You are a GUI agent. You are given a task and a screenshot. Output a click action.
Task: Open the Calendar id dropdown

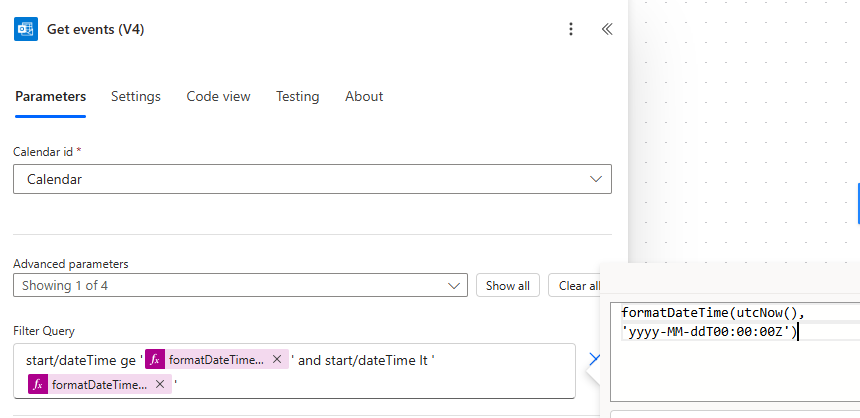(312, 179)
